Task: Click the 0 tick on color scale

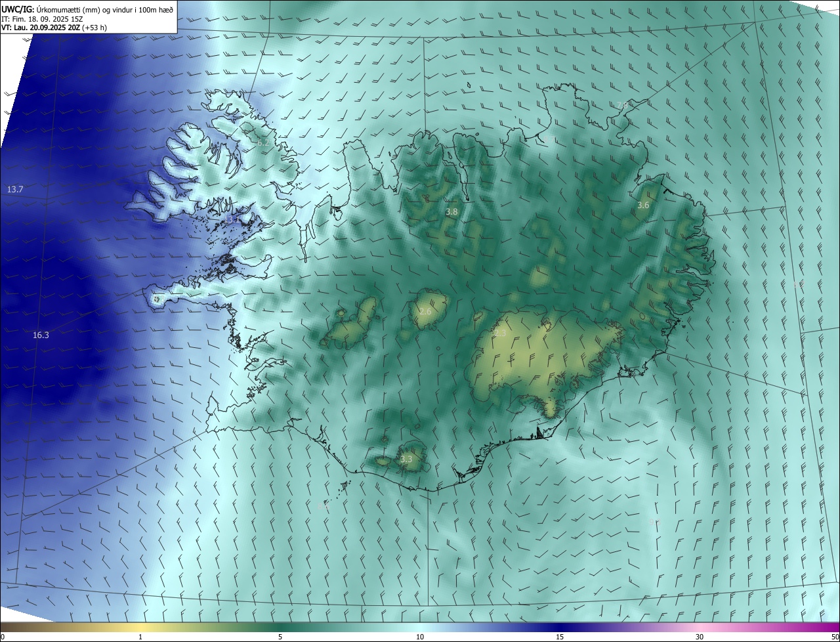Action: coord(2,637)
